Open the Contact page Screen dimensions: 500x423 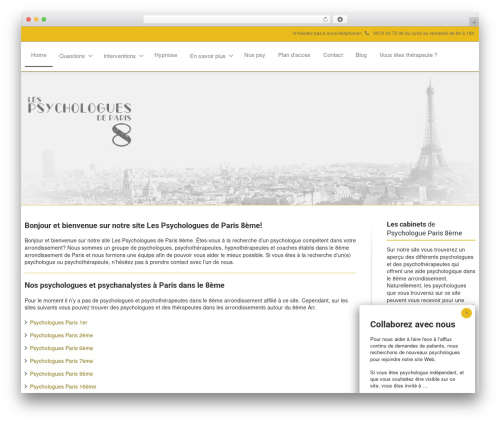click(x=333, y=55)
